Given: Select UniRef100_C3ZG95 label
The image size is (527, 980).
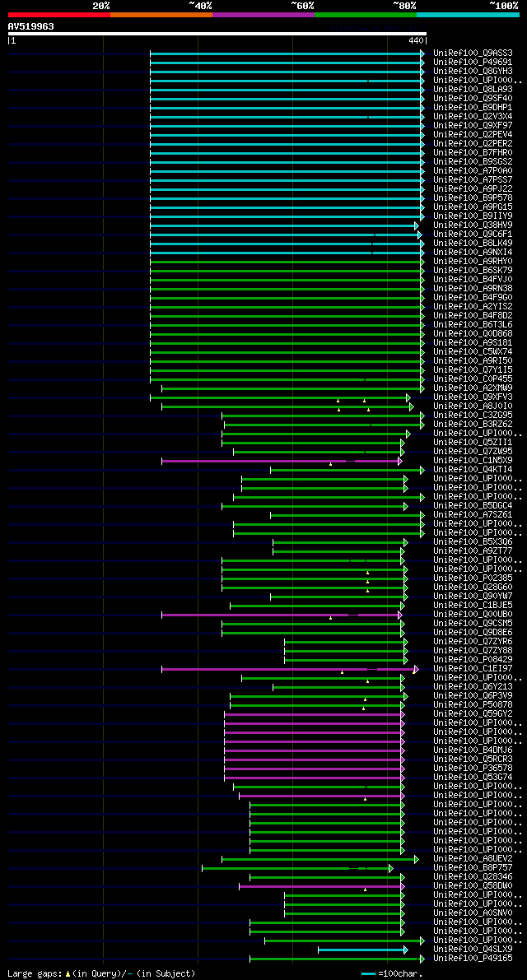Looking at the screenshot, I should click(x=473, y=416).
